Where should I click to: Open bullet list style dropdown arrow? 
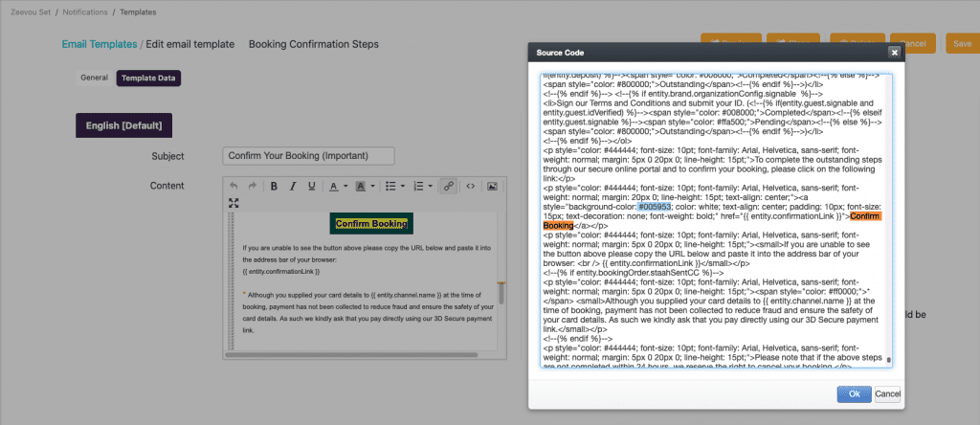(x=403, y=187)
